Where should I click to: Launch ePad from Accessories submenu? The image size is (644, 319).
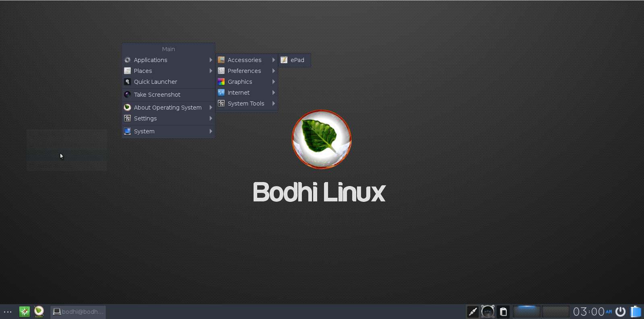pos(295,60)
